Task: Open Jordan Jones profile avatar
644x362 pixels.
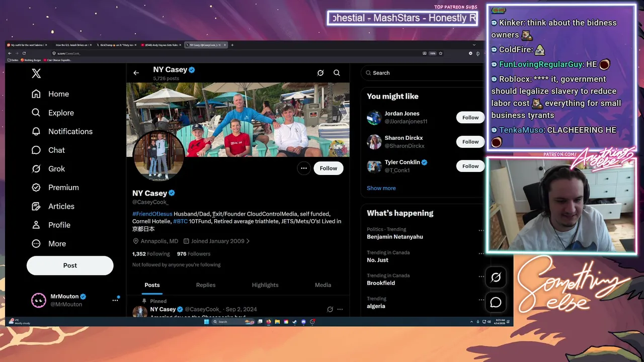Action: (x=374, y=118)
